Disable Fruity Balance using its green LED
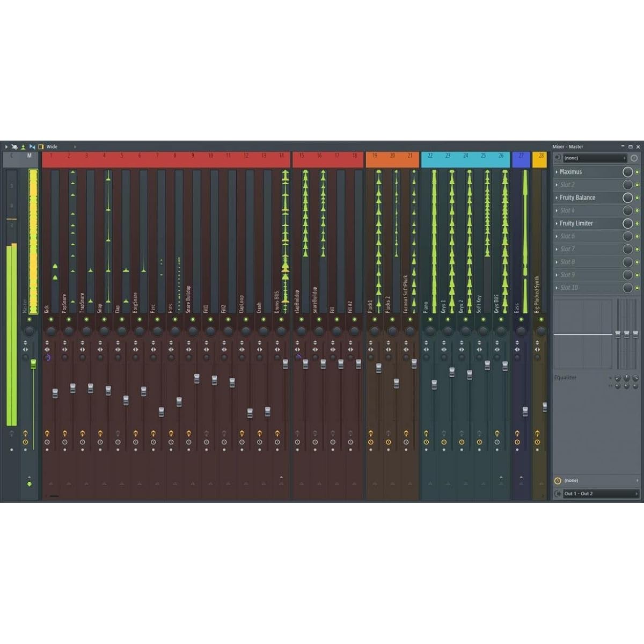Screen dimensions: 644x644 coord(637,197)
